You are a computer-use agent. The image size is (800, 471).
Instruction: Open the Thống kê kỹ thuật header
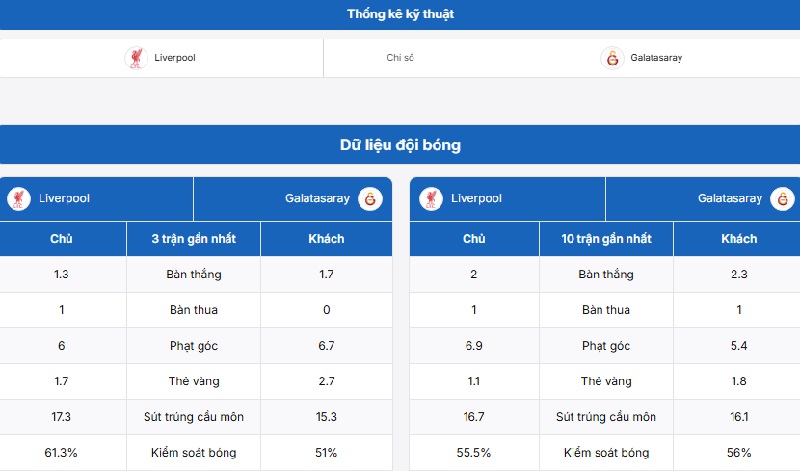click(x=400, y=14)
